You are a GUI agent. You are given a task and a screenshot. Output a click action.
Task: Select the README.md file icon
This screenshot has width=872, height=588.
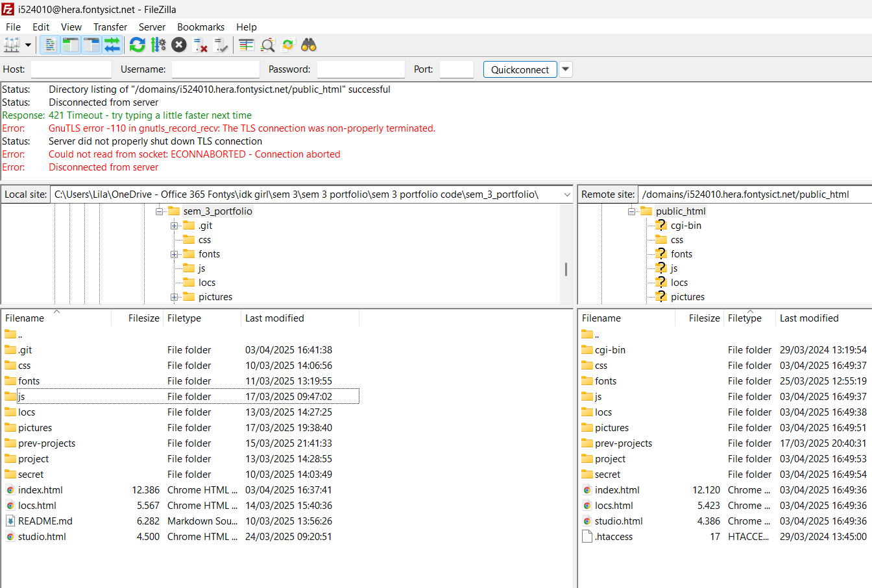(x=10, y=521)
